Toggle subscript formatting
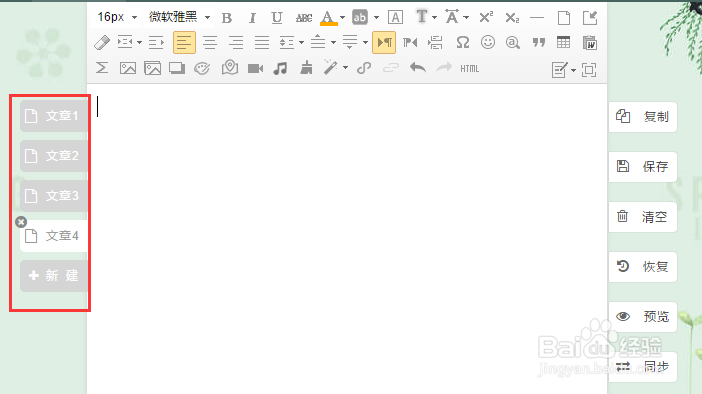The width and height of the screenshot is (702, 394). click(x=512, y=17)
